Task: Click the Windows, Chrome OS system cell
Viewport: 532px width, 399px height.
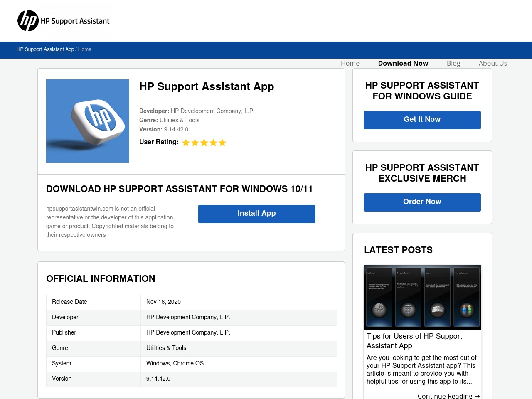Action: click(239, 364)
